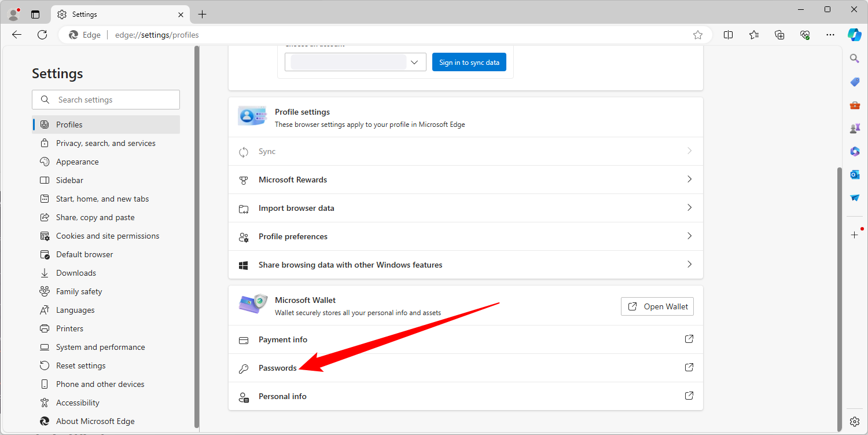Click the Sign in to sync data button
868x435 pixels.
point(469,62)
